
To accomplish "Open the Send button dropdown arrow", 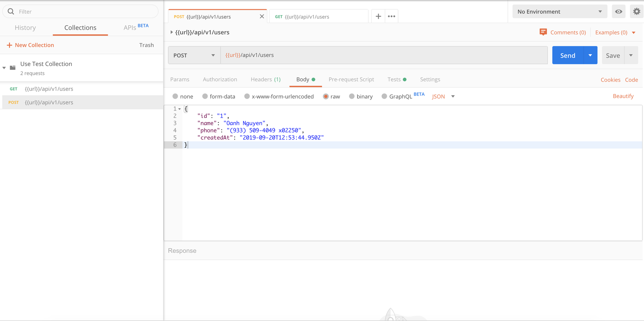I will click(590, 55).
